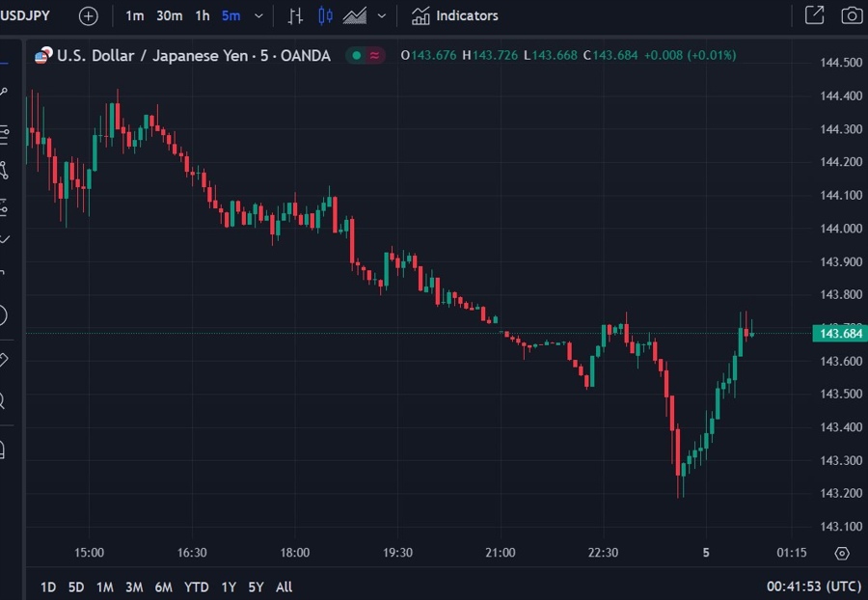
Task: Click the All range button
Action: tap(284, 586)
